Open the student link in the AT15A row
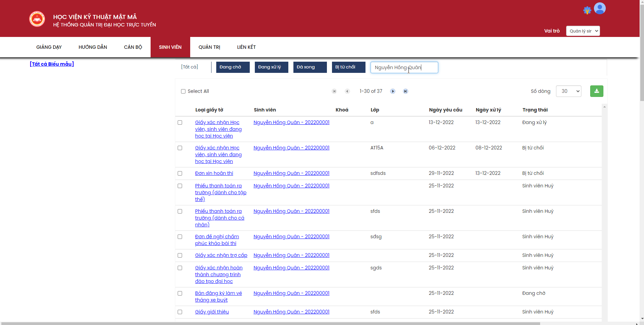The width and height of the screenshot is (644, 325). (291, 148)
